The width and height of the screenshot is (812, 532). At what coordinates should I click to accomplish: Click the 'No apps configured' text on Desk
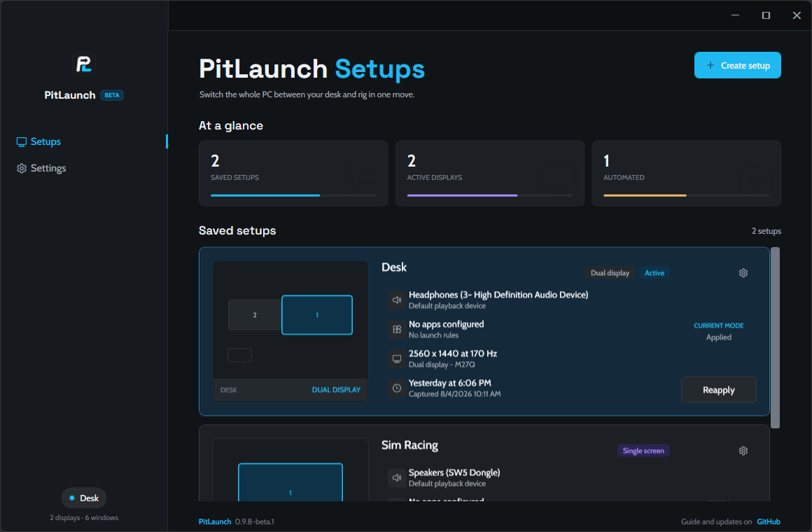447,324
